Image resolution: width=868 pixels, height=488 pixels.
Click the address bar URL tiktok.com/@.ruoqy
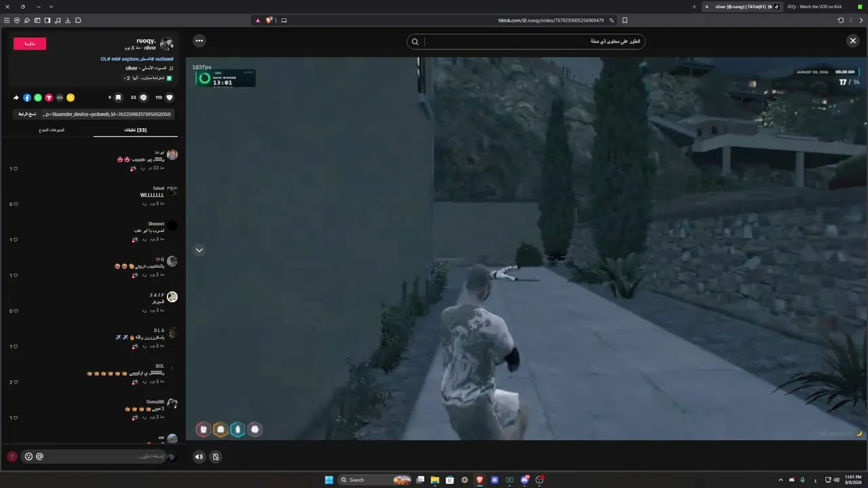(551, 20)
